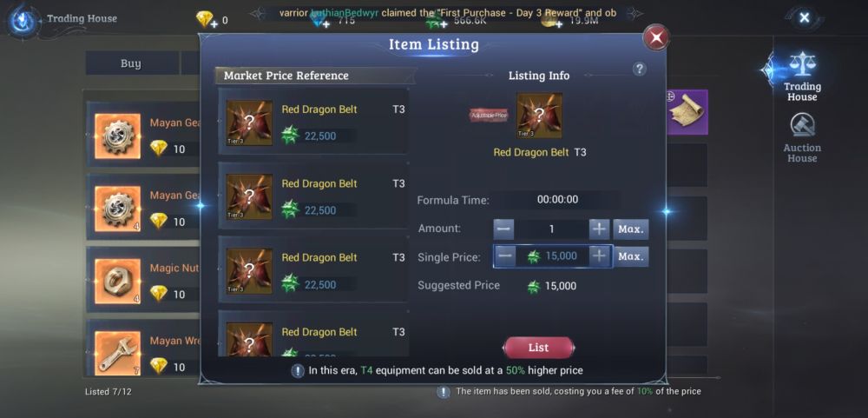The width and height of the screenshot is (868, 418).
Task: Click the Single Price 15,000 field
Action: [554, 256]
